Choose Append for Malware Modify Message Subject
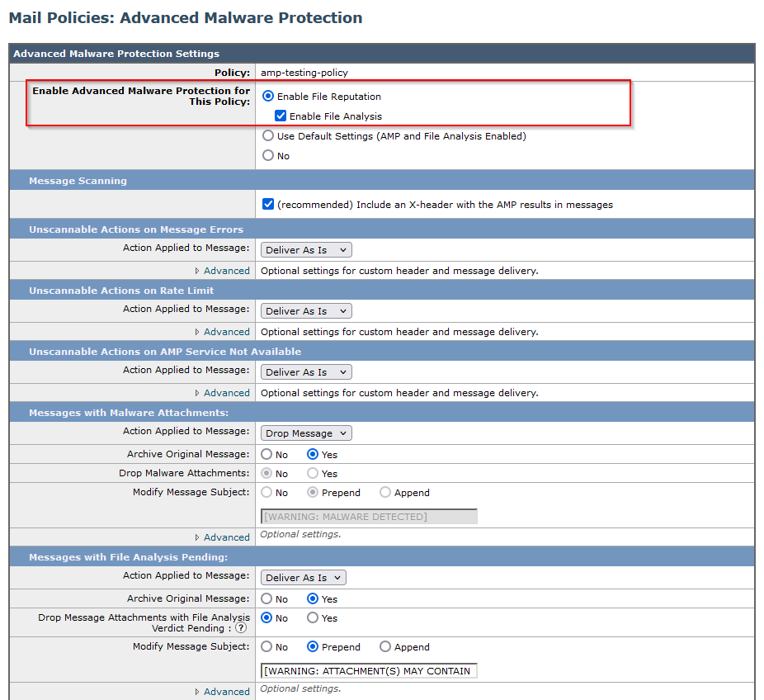This screenshot has width=764, height=700. (x=385, y=492)
